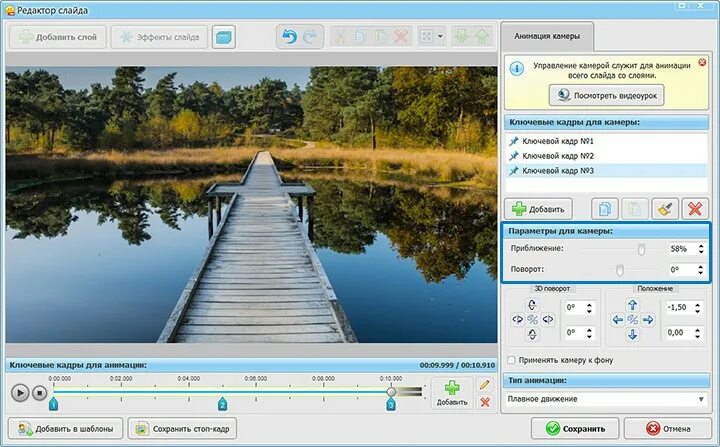This screenshot has height=447, width=720.
Task: Adjust the Приближение value stepper arrows
Action: pos(701,249)
